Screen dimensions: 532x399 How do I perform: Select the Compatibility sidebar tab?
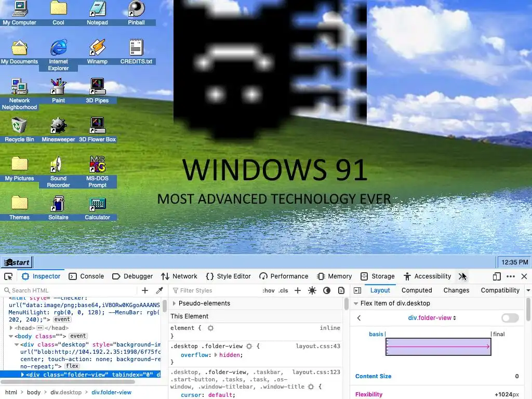pyautogui.click(x=500, y=290)
